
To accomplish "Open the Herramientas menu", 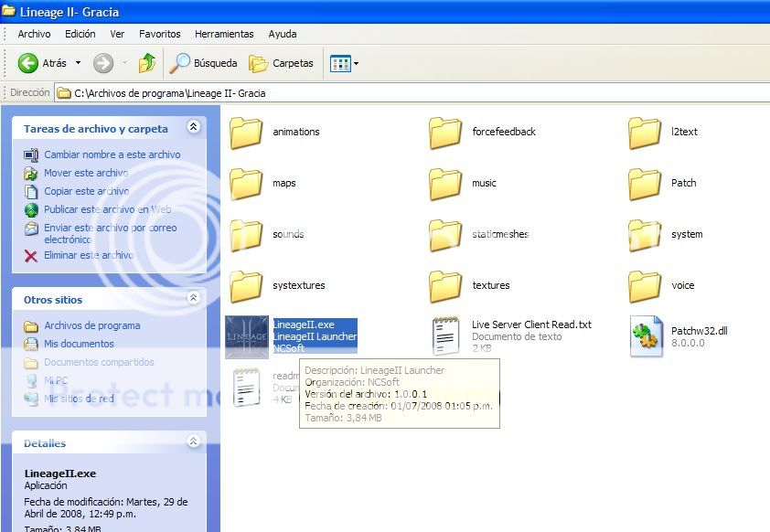I will point(224,34).
